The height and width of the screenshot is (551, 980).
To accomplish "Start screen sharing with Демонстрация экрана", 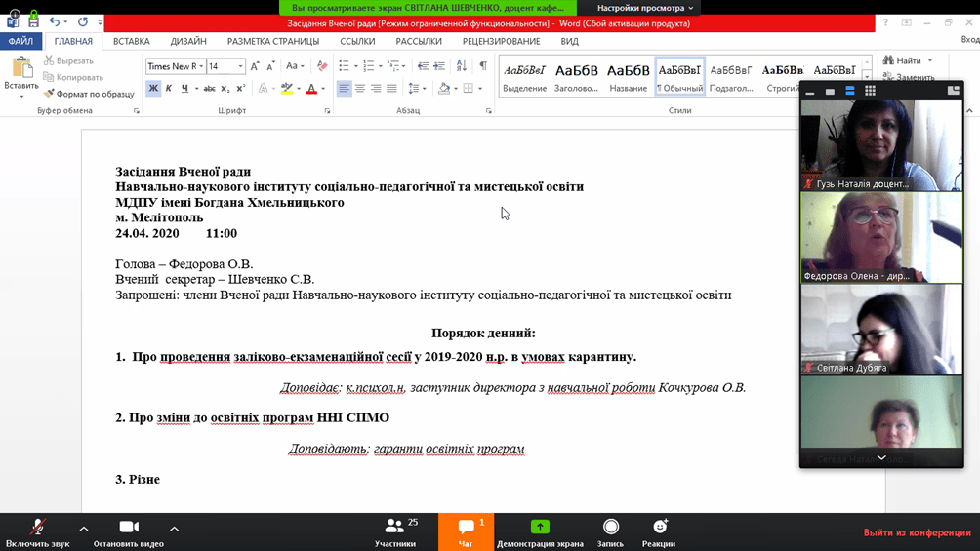I will point(540,531).
